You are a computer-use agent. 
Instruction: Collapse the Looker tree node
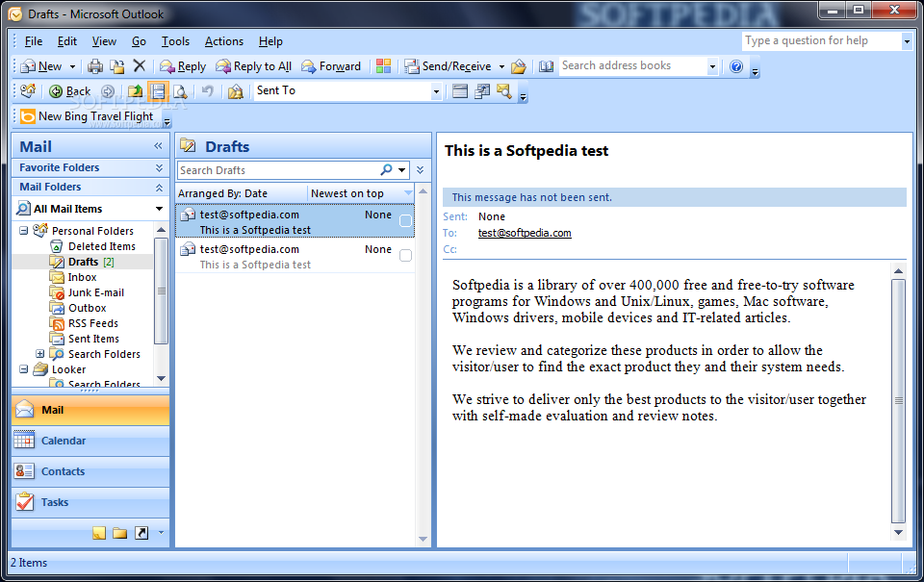(x=23, y=368)
